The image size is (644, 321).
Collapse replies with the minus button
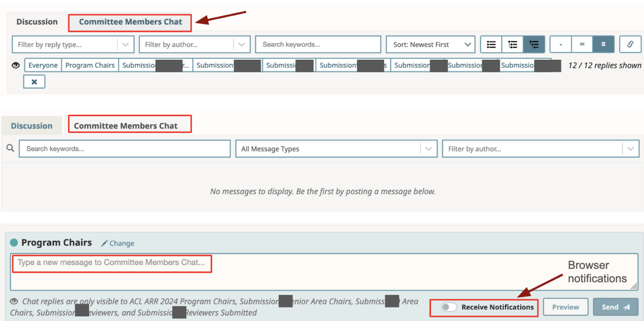click(561, 45)
